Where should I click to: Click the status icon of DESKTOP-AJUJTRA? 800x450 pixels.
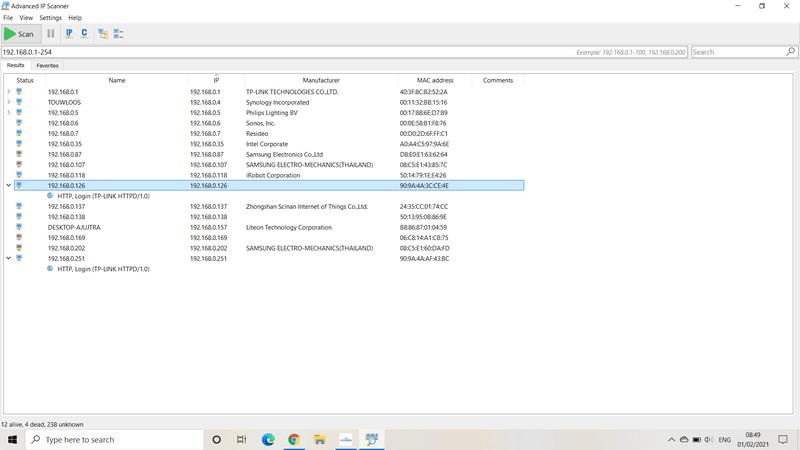tap(19, 227)
